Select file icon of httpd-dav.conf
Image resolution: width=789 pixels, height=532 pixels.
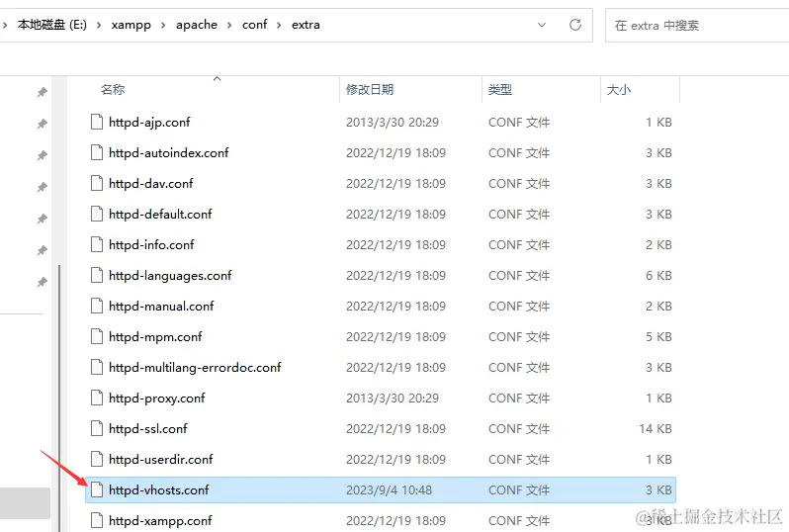[x=97, y=183]
